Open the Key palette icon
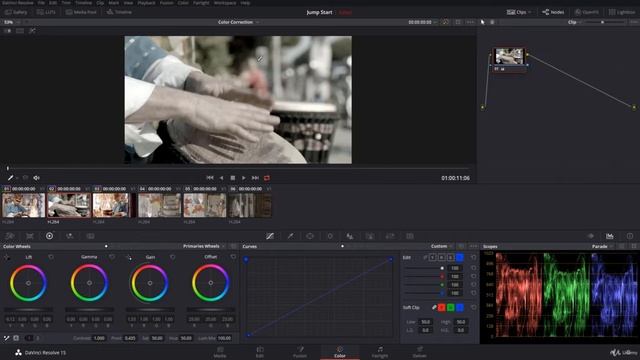Viewport: 640px width, 360px height. 370,236
